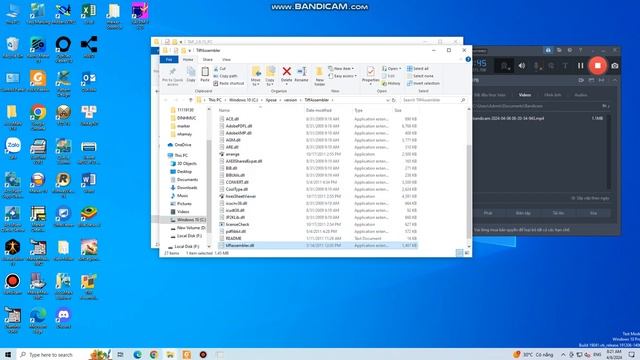Image resolution: width=640 pixels, height=360 pixels.
Task: Select the bandicam recording mp4 file entry
Action: (x=539, y=118)
